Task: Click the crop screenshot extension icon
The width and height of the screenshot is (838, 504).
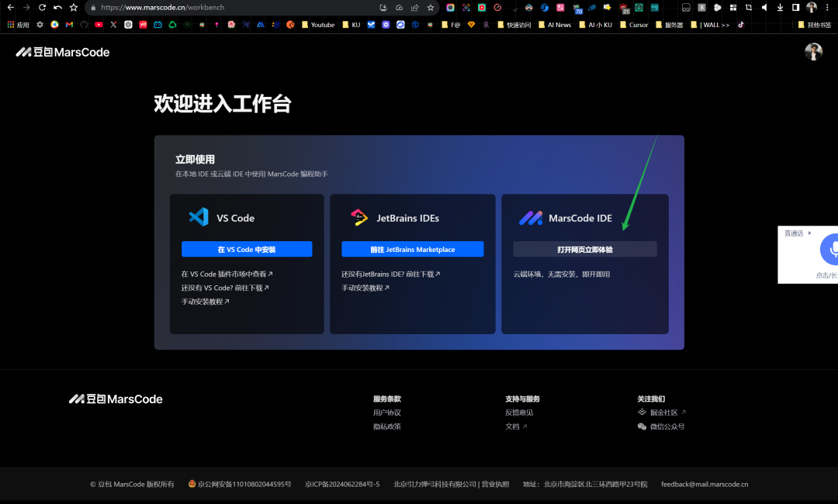Action: coord(749,8)
